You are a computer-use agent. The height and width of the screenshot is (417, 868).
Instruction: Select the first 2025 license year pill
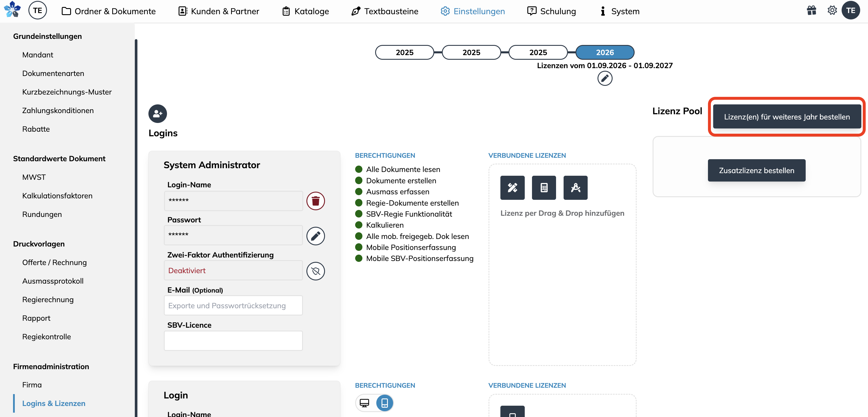click(404, 52)
